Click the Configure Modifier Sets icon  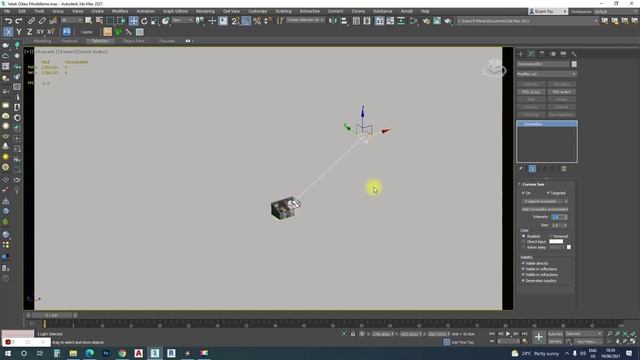[564, 169]
